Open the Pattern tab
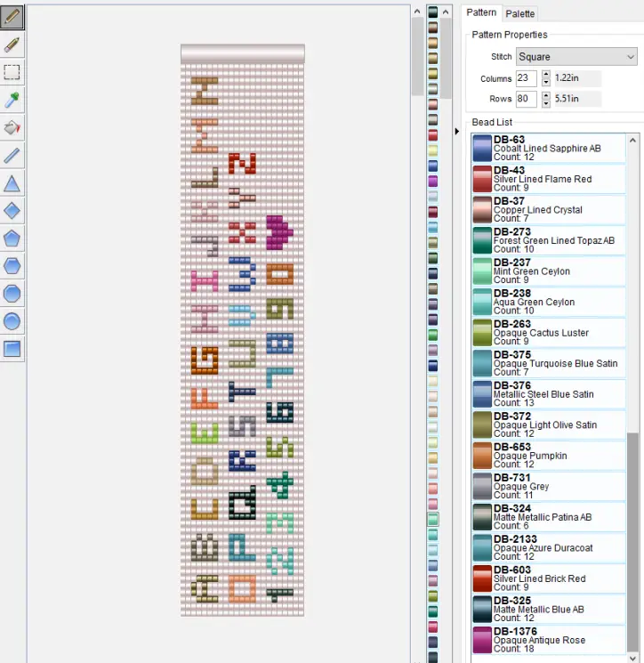 pyautogui.click(x=481, y=12)
